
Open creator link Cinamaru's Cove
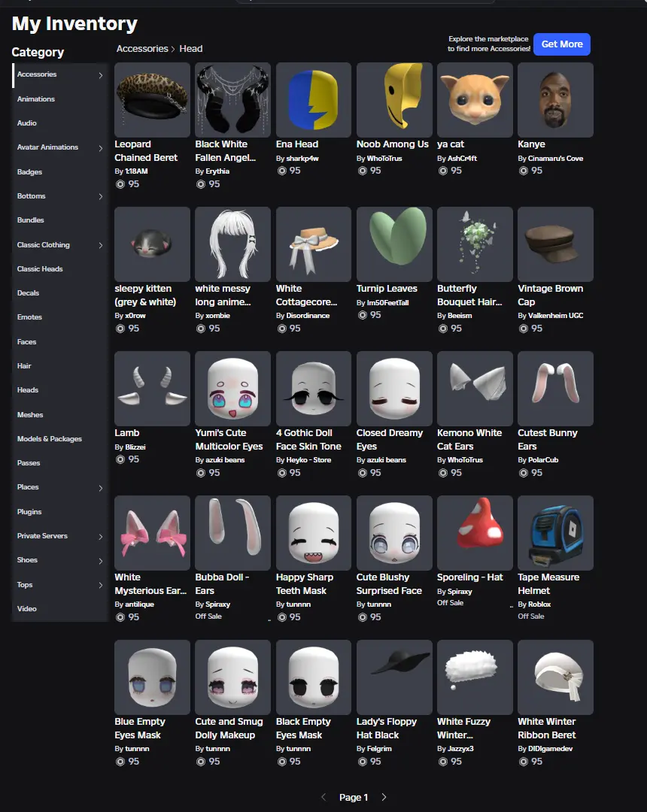[x=555, y=159]
